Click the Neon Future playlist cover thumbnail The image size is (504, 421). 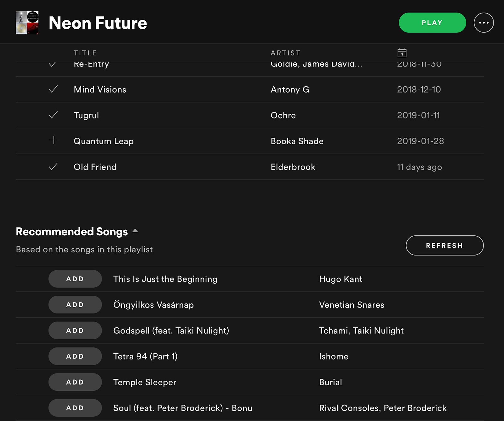[x=27, y=23]
